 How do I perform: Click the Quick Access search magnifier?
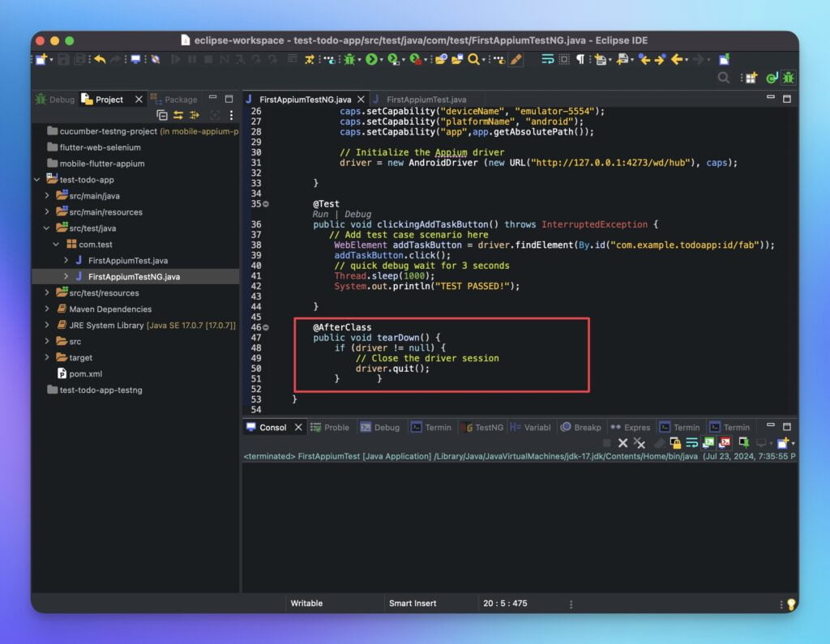724,79
